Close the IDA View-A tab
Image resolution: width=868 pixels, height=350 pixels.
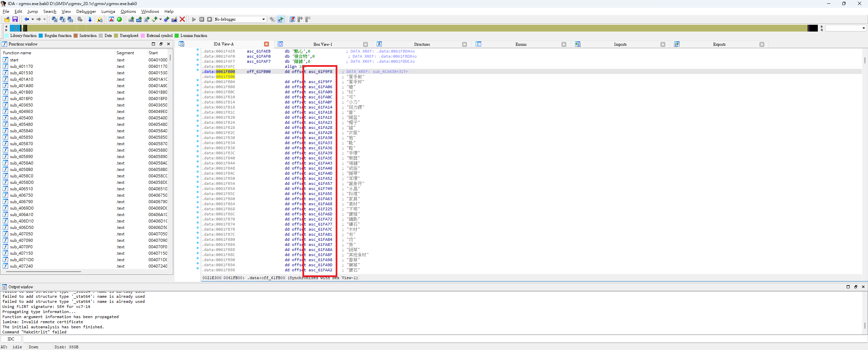[267, 44]
